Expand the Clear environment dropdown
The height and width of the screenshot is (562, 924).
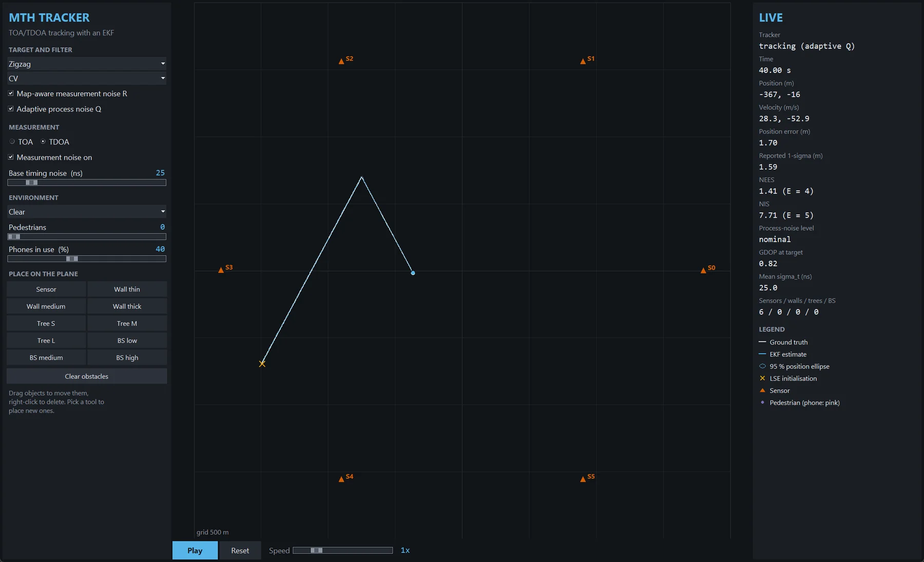point(87,211)
